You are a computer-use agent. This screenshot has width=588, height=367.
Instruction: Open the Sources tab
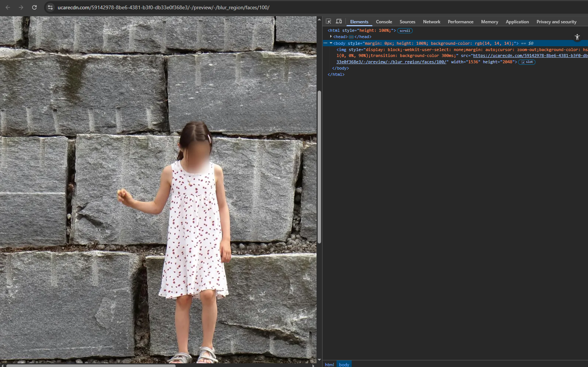click(x=407, y=22)
